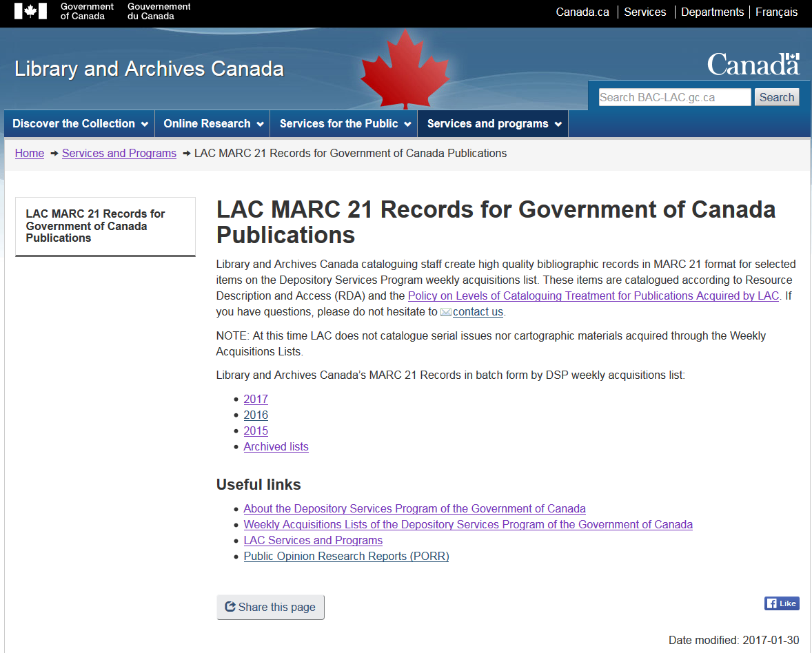Go to Home breadcrumb link

coord(30,153)
